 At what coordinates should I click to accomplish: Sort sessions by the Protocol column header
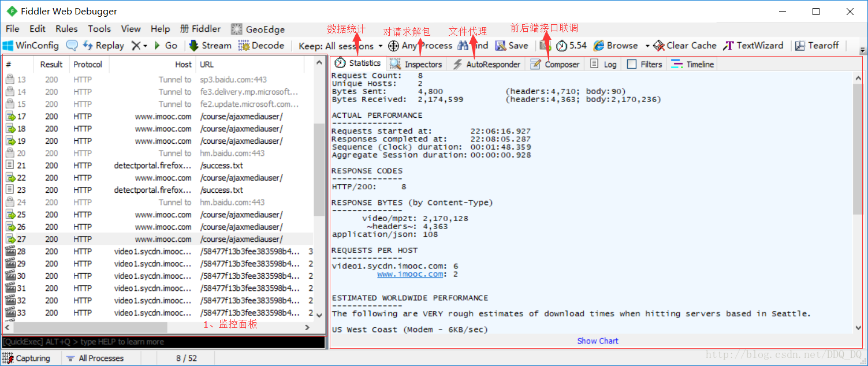pos(88,65)
